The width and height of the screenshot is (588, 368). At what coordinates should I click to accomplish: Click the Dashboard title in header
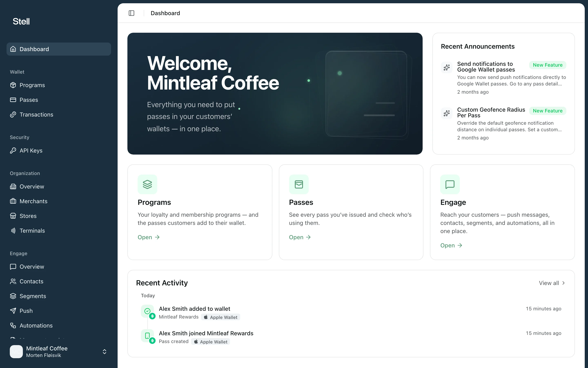click(x=165, y=13)
